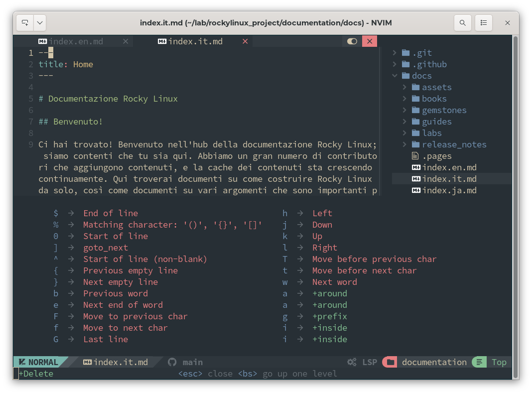
Task: Click the list icon in the titlebar
Action: coord(484,22)
